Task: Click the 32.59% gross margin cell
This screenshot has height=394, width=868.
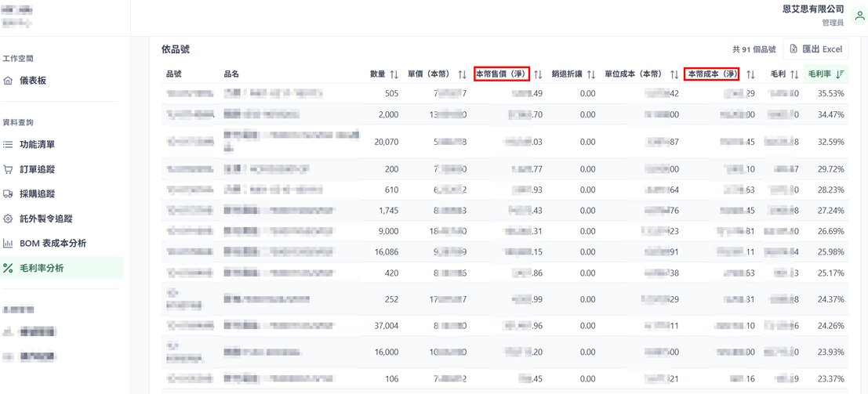Action: tap(831, 142)
